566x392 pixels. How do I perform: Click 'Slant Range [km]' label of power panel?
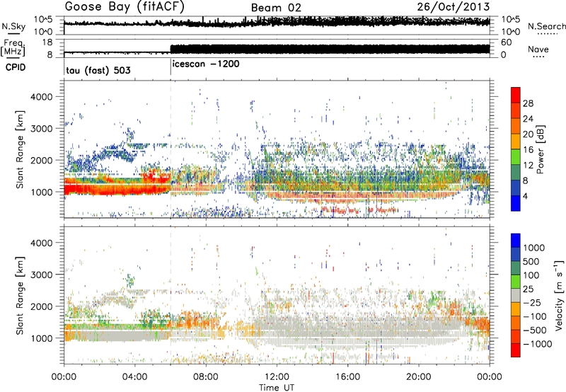(20, 149)
